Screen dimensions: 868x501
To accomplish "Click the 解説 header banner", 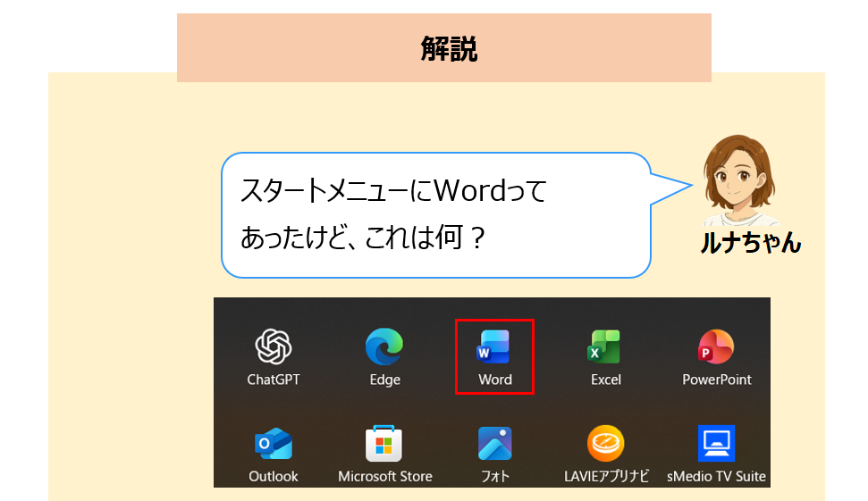I will coord(444,49).
